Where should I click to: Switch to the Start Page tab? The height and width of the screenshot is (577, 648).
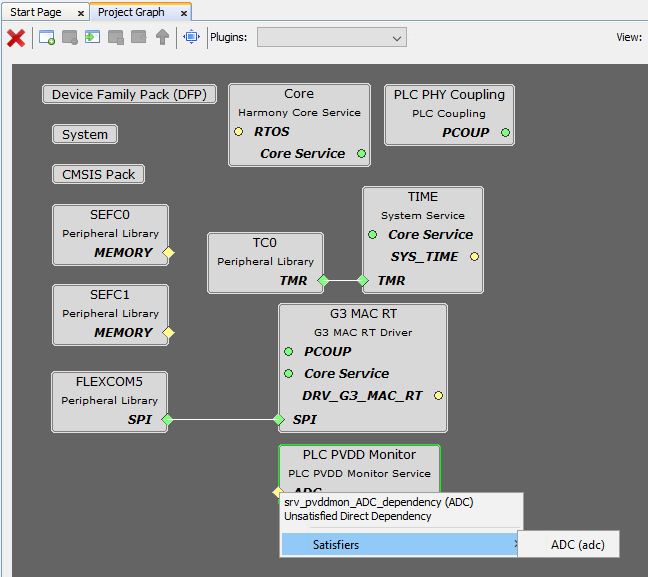[x=36, y=12]
